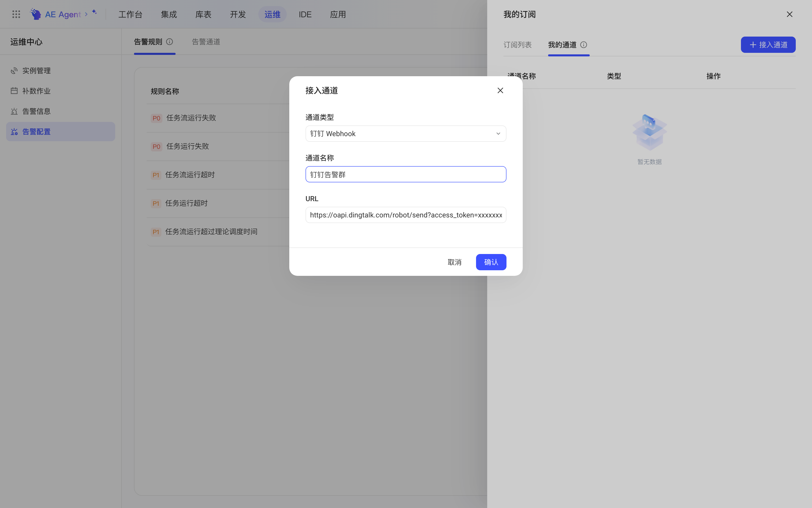812x508 pixels.
Task: Close the 我的订阅 side panel
Action: pos(789,14)
